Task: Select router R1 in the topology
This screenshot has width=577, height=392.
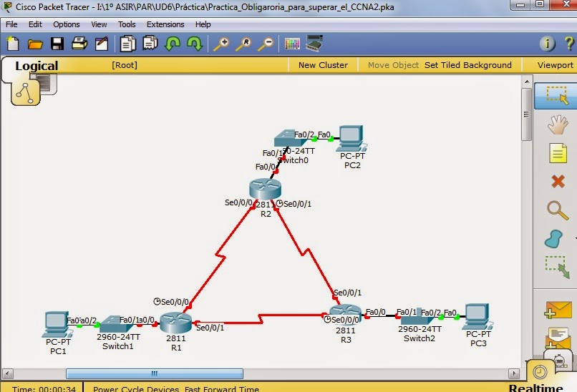Action: point(176,323)
